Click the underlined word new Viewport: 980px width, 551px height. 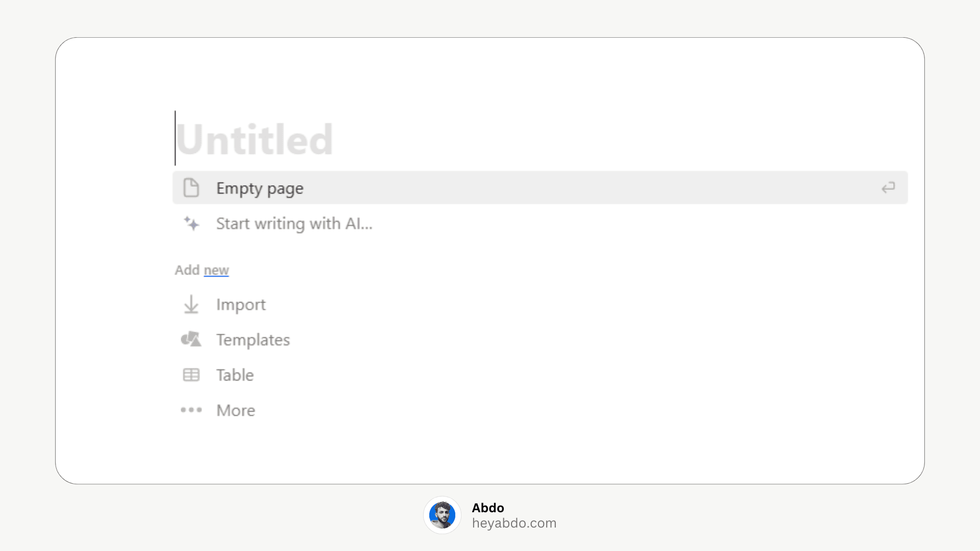[x=216, y=270]
